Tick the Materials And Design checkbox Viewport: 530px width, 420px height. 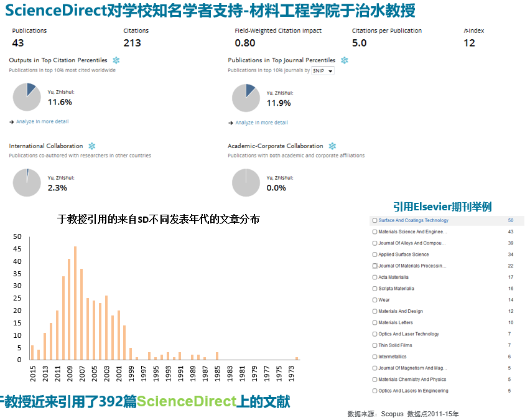click(x=374, y=312)
